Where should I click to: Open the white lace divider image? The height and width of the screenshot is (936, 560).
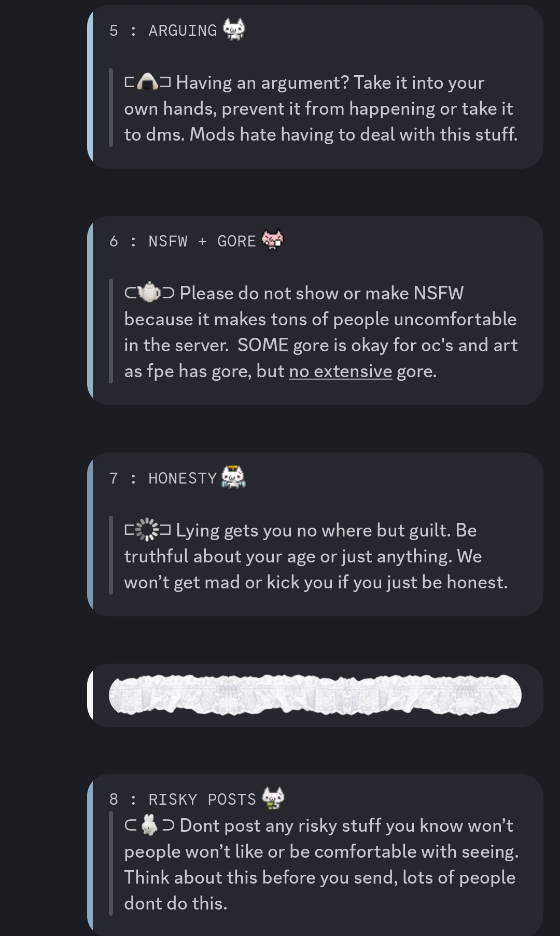(315, 695)
